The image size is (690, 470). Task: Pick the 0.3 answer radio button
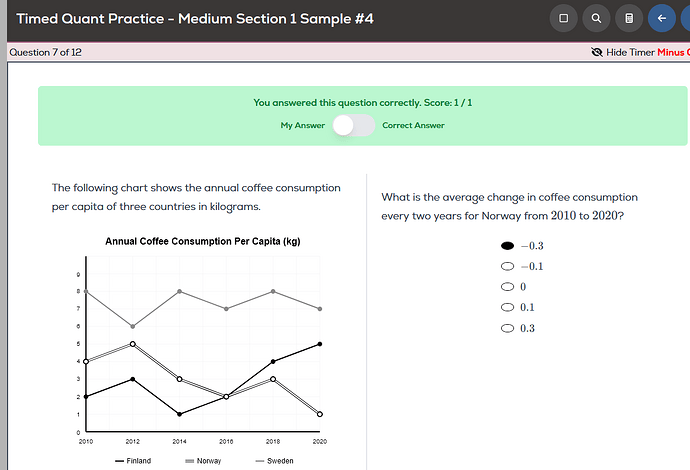click(507, 328)
